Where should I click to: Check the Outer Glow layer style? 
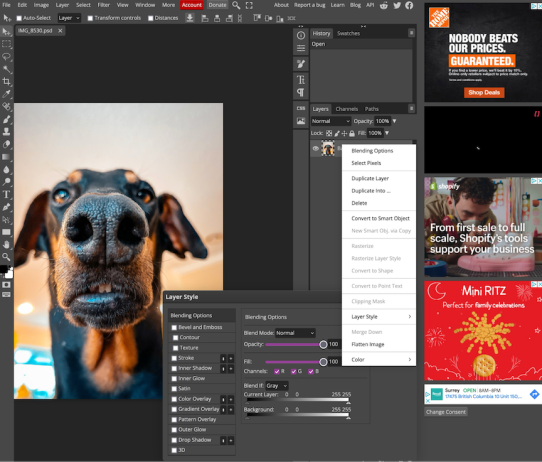pos(175,430)
